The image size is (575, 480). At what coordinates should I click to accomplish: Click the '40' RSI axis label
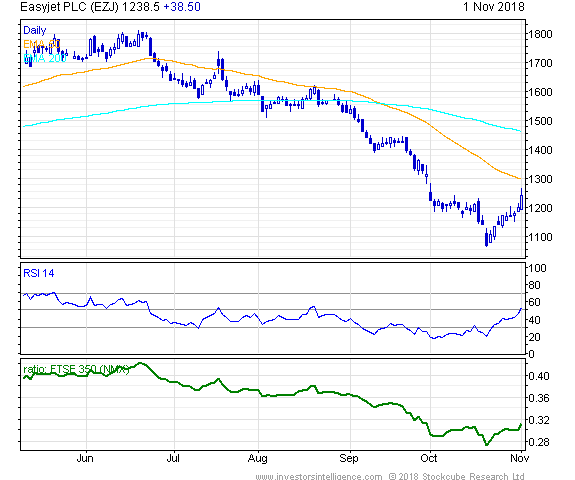pyautogui.click(x=534, y=320)
